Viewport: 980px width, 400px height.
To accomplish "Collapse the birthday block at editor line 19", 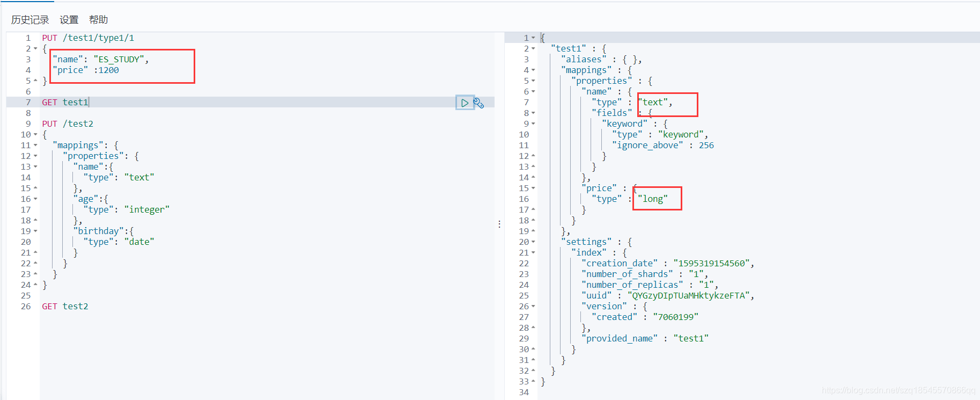I will click(x=35, y=231).
